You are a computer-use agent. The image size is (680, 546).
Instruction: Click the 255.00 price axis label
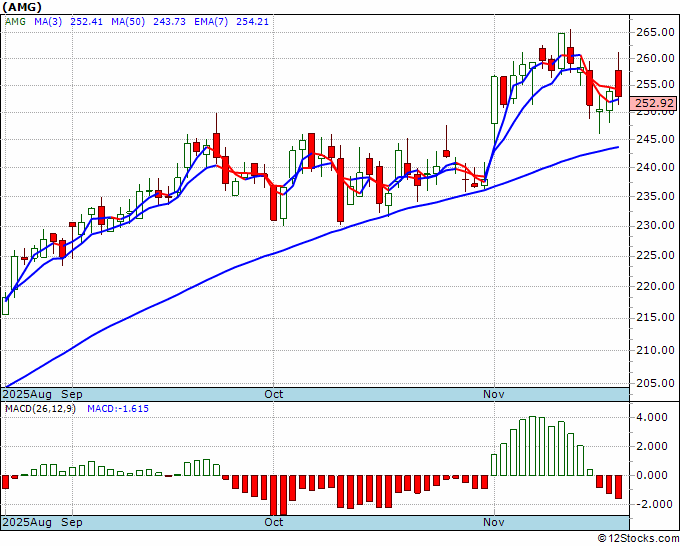[x=655, y=84]
